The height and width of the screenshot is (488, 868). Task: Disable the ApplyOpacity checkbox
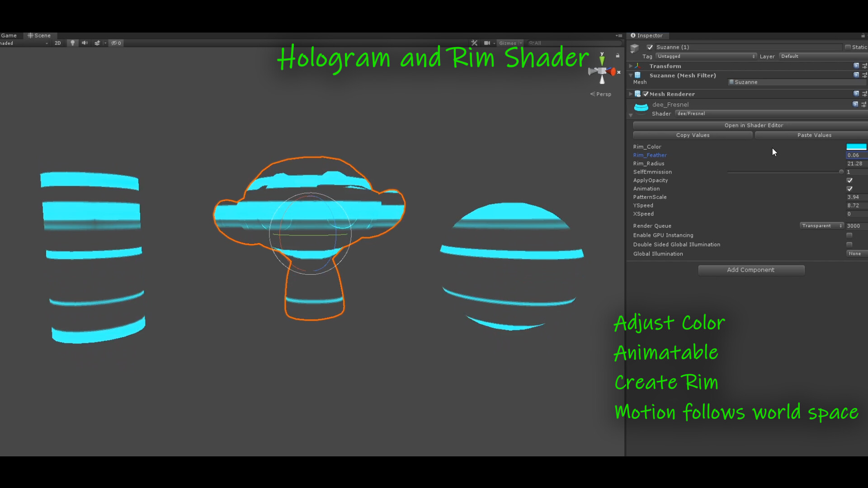(849, 180)
